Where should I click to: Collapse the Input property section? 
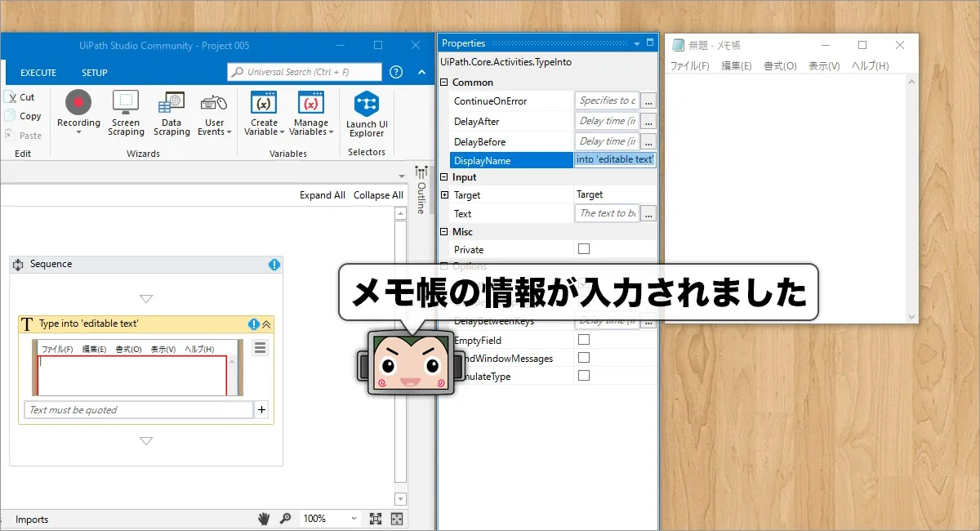click(445, 177)
